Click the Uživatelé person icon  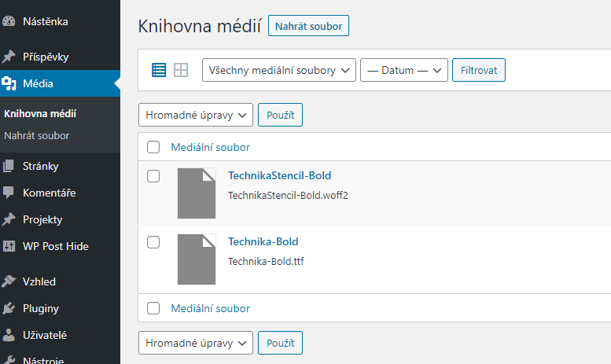coord(9,335)
